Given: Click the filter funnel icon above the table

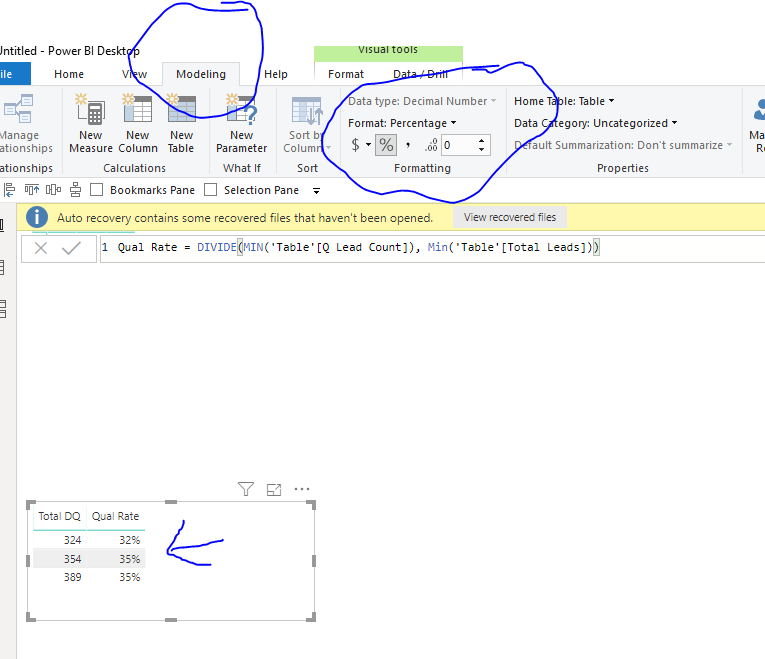Looking at the screenshot, I should coord(246,489).
